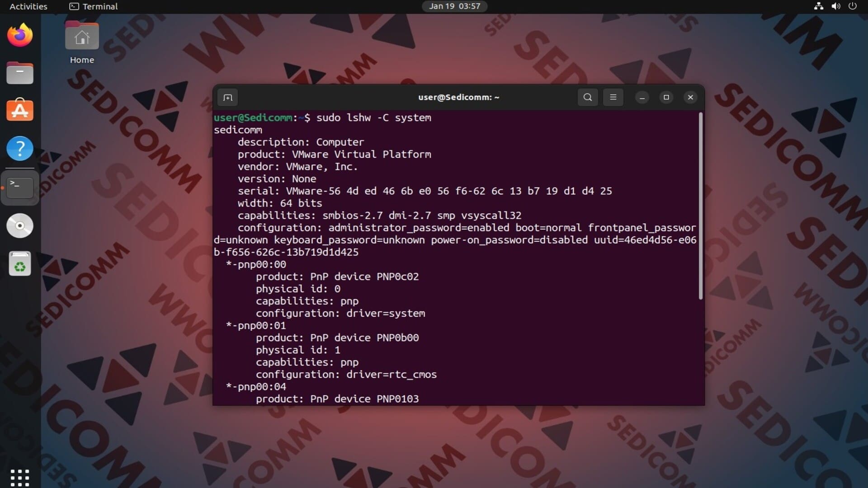This screenshot has height=488, width=868.
Task: Open the disc drive icon in dock
Action: coord(20,225)
